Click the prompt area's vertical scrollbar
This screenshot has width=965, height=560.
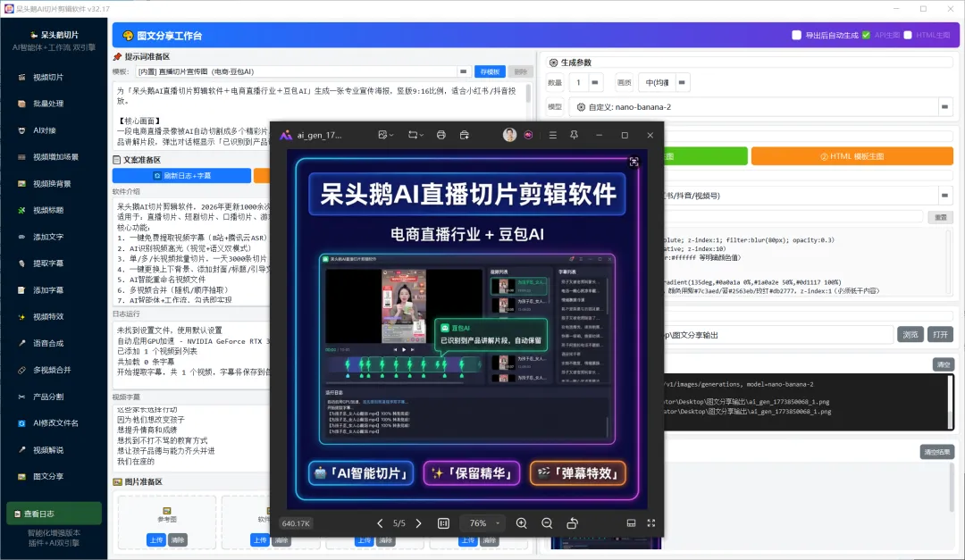pyautogui.click(x=528, y=94)
